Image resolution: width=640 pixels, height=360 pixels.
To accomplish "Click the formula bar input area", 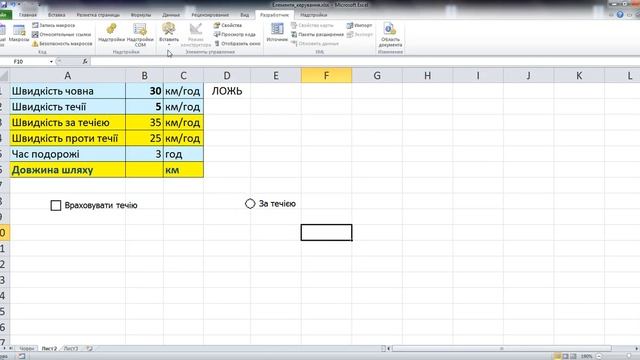I will (x=365, y=62).
